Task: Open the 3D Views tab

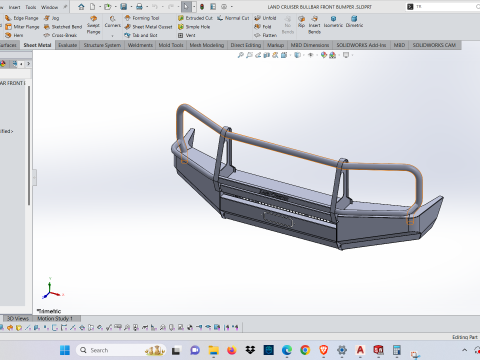Action: point(18,319)
